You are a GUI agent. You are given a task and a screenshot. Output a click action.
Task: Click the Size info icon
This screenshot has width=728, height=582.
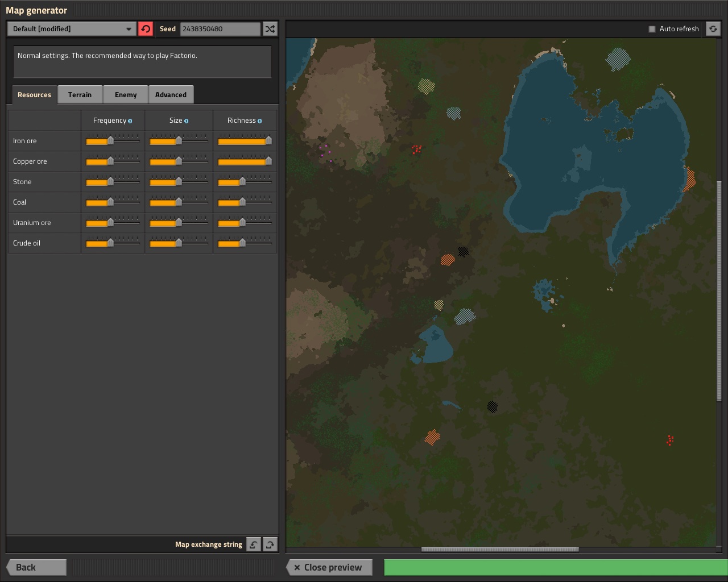[187, 121]
